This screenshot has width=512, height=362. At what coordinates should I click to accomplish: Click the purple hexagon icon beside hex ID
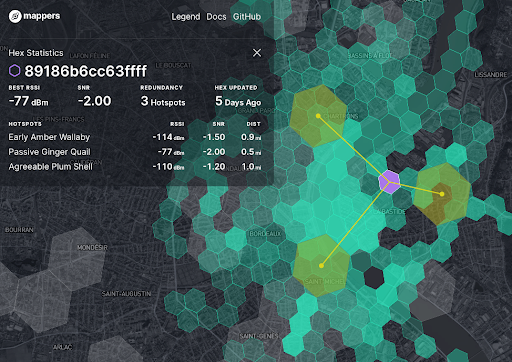15,71
